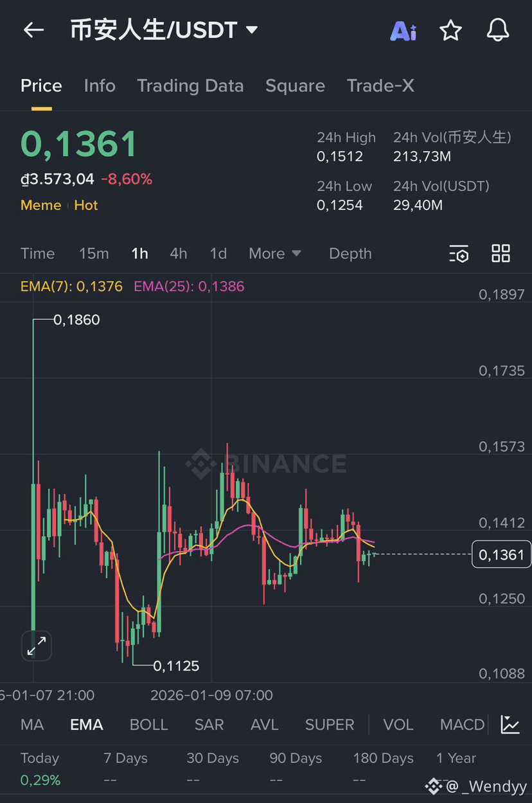The height and width of the screenshot is (803, 532).
Task: Open the chart layout grid icon
Action: point(501,254)
